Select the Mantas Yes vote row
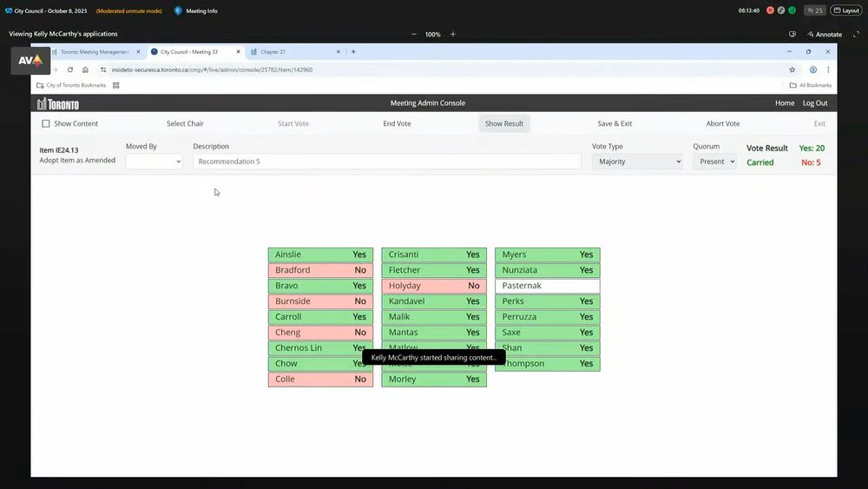The height and width of the screenshot is (489, 868). point(434,333)
